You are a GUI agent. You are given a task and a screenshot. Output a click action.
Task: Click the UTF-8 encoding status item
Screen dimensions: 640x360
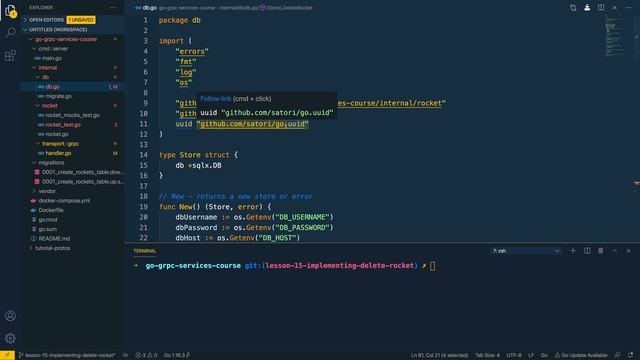514,355
